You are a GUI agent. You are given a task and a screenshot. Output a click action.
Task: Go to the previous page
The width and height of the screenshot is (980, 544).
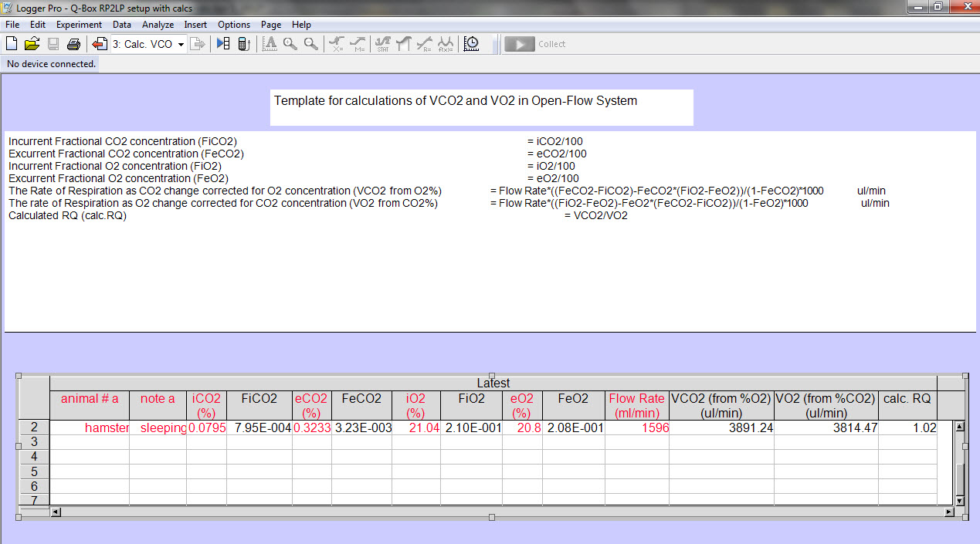(x=98, y=44)
